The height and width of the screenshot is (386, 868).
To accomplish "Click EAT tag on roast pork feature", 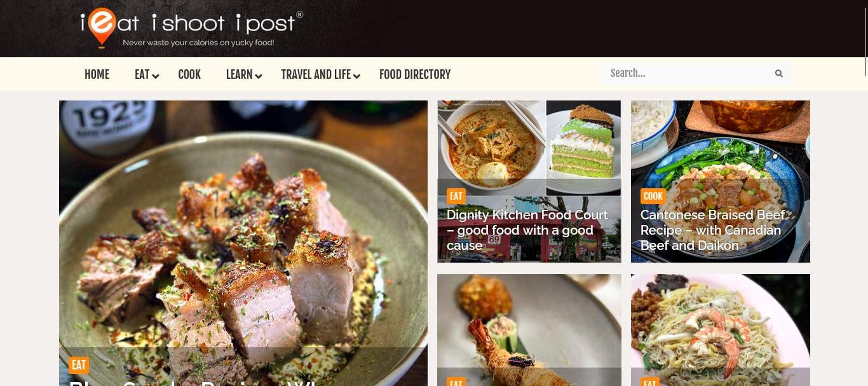I will click(78, 365).
